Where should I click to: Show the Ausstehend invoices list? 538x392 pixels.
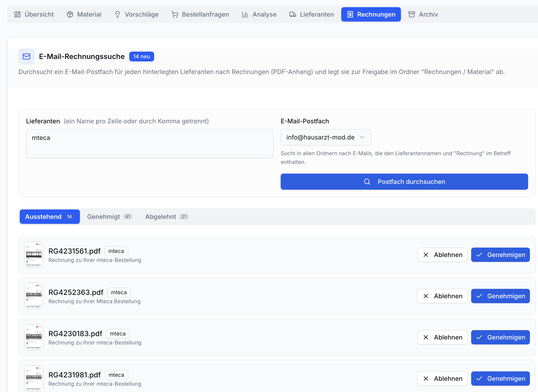[x=50, y=217]
